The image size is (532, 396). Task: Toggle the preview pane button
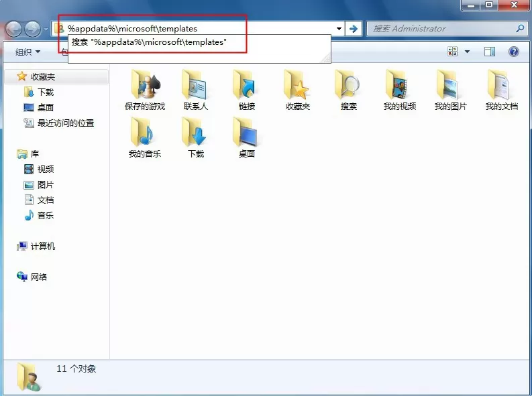[x=489, y=52]
